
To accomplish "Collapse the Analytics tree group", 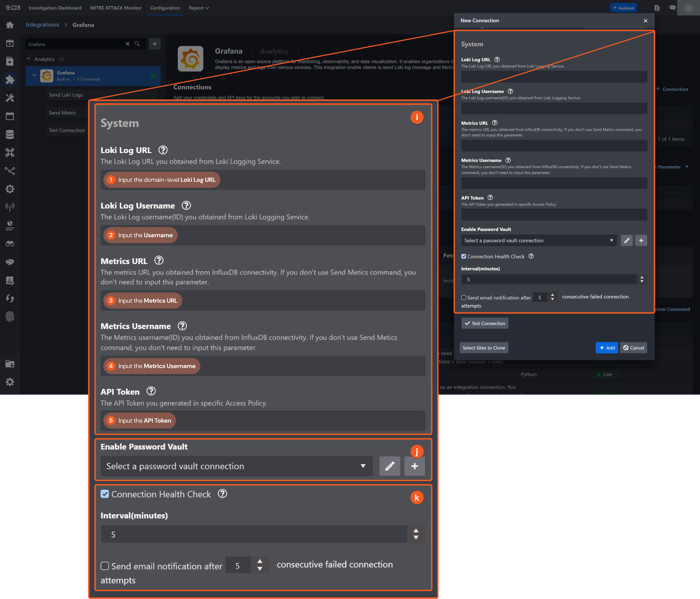I will click(29, 59).
